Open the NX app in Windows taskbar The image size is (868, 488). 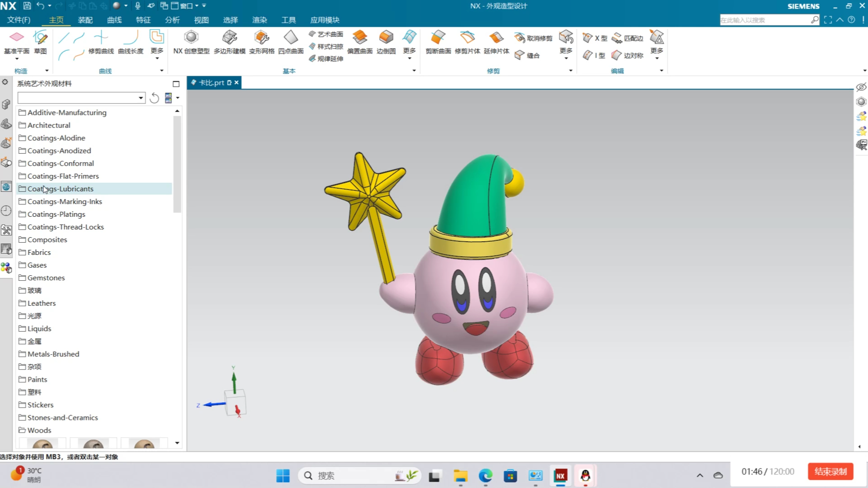[x=561, y=475]
